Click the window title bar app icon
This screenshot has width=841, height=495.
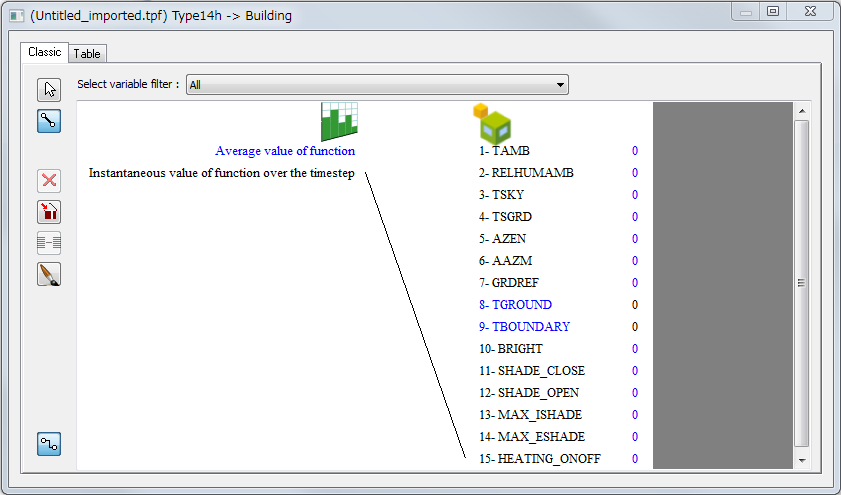tap(17, 16)
